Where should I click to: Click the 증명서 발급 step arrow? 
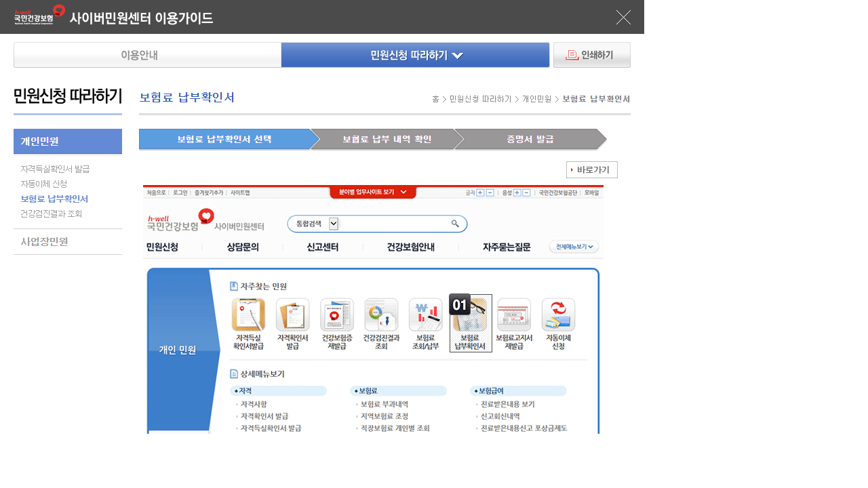pos(530,139)
